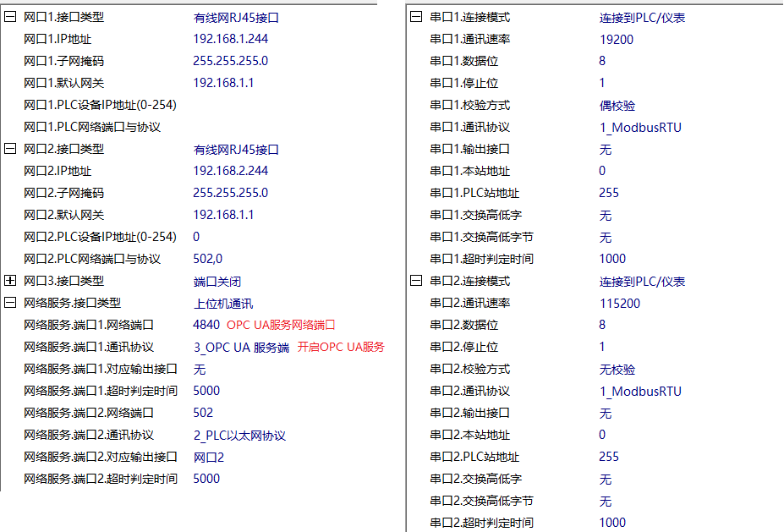Screen dimensions: 784x532
Task: Select the 串口2.通讯协议 value 1_ModbusRTU
Action: tap(640, 392)
